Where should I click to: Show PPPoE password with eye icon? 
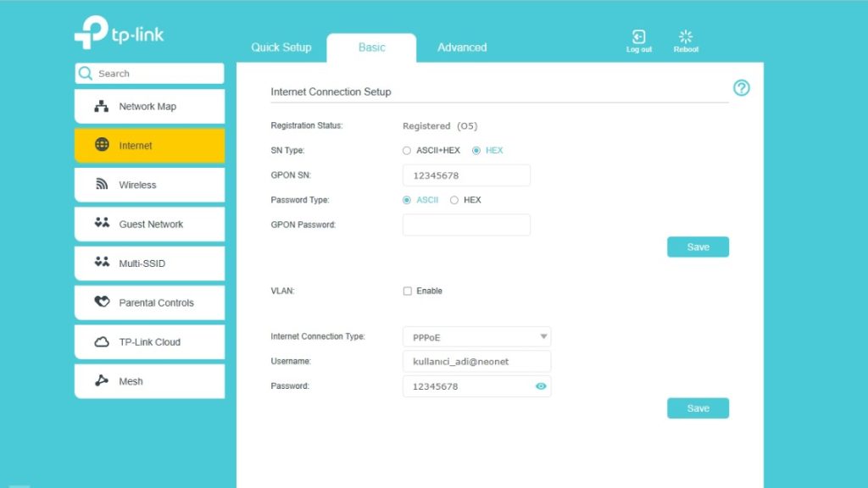541,386
